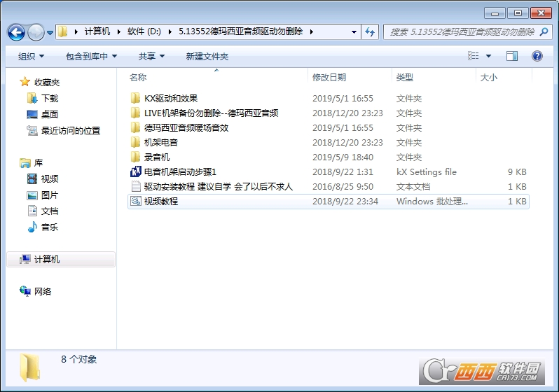Click the refresh icon beside address bar
This screenshot has width=559, height=392.
370,32
